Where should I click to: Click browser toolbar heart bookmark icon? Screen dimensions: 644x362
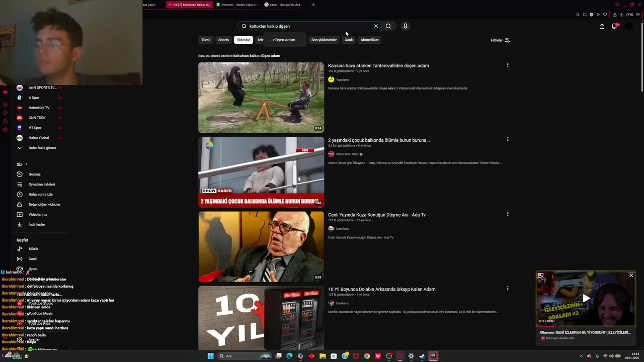tap(605, 15)
